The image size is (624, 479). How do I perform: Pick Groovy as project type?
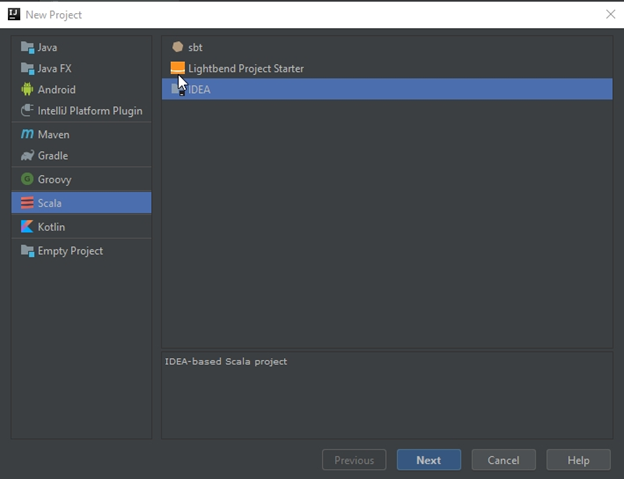click(x=81, y=179)
